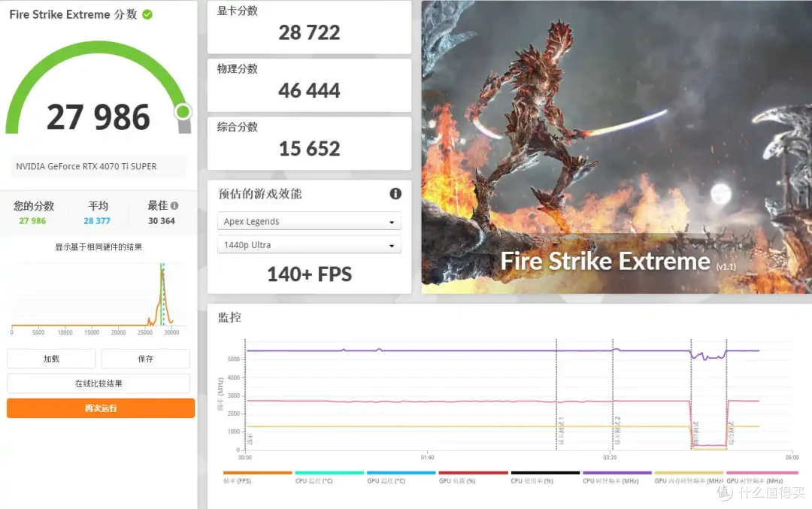Click the 您的分数 value 27 986
Image resolution: width=812 pixels, height=509 pixels.
click(32, 220)
